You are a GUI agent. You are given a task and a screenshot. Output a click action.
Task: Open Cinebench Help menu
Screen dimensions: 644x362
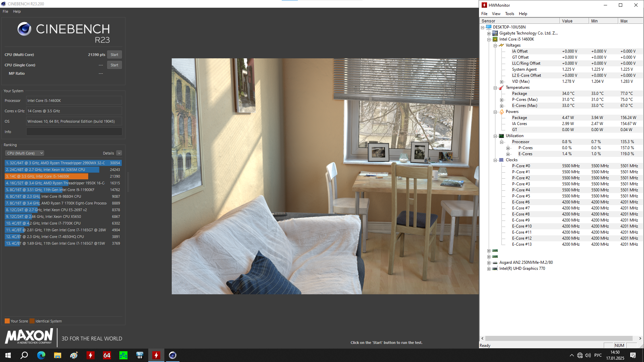click(17, 11)
